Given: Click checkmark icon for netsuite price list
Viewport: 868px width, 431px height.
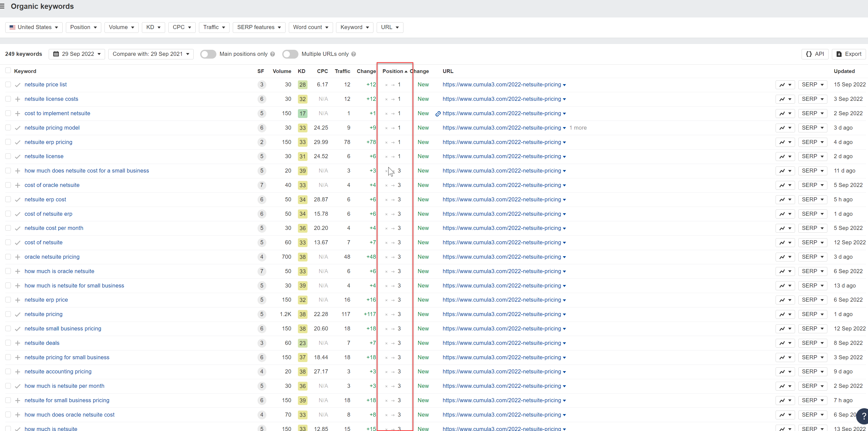Looking at the screenshot, I should pyautogui.click(x=17, y=85).
